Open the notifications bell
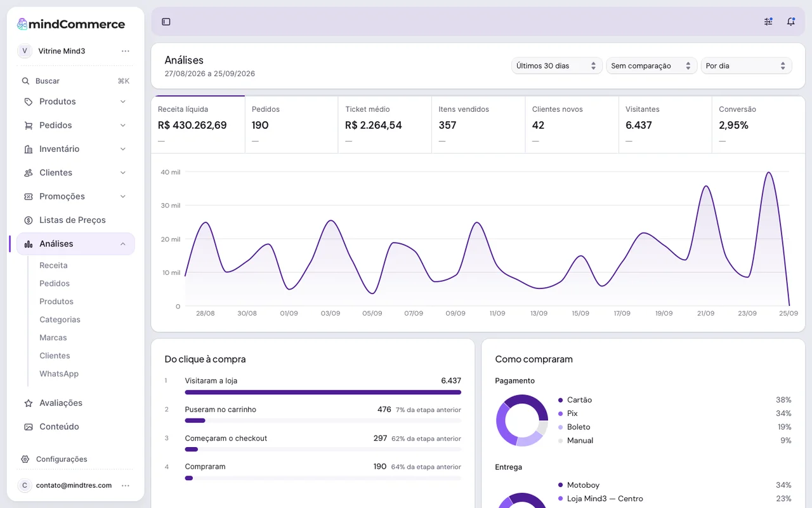This screenshot has width=812, height=508. tap(791, 22)
